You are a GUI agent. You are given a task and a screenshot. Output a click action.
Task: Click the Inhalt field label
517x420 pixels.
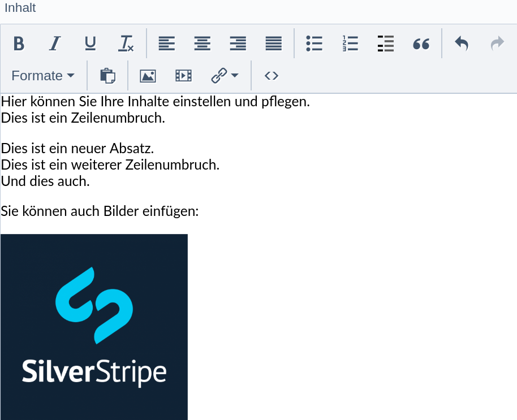tap(20, 7)
